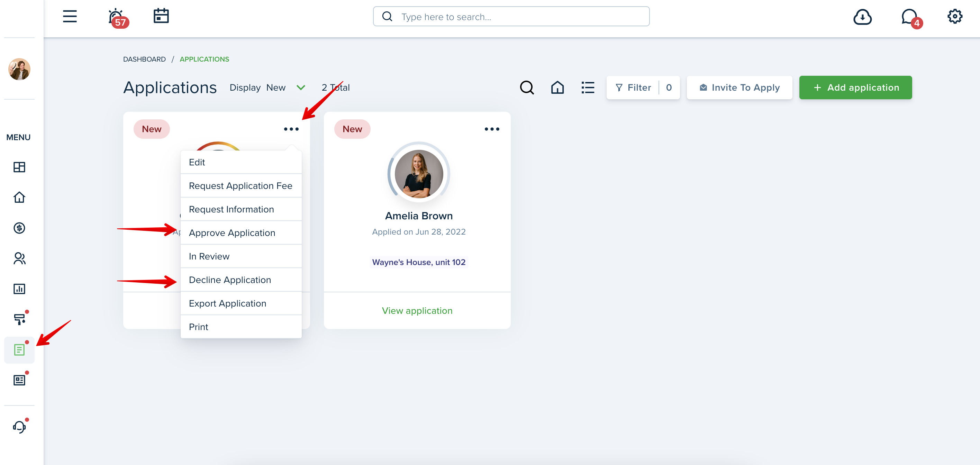The image size is (980, 465).
Task: Open the Dashboard grid icon in sidebar
Action: tap(19, 167)
